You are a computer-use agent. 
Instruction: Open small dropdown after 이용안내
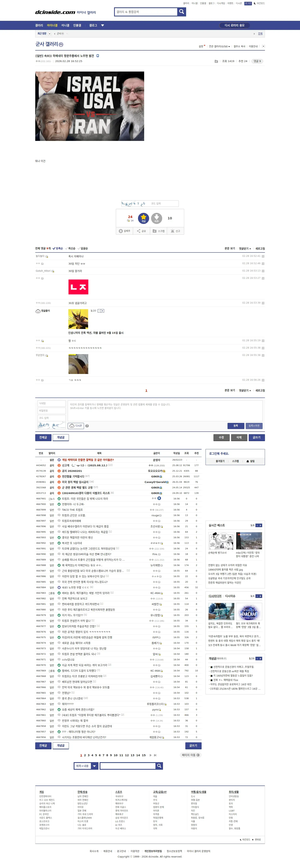pos(263,47)
